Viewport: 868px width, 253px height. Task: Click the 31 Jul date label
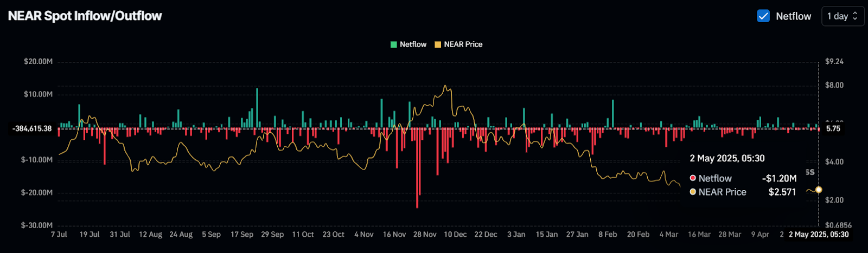(x=120, y=235)
